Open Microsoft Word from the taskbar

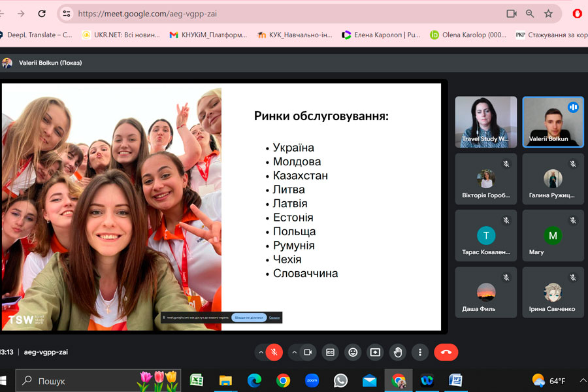(x=455, y=380)
